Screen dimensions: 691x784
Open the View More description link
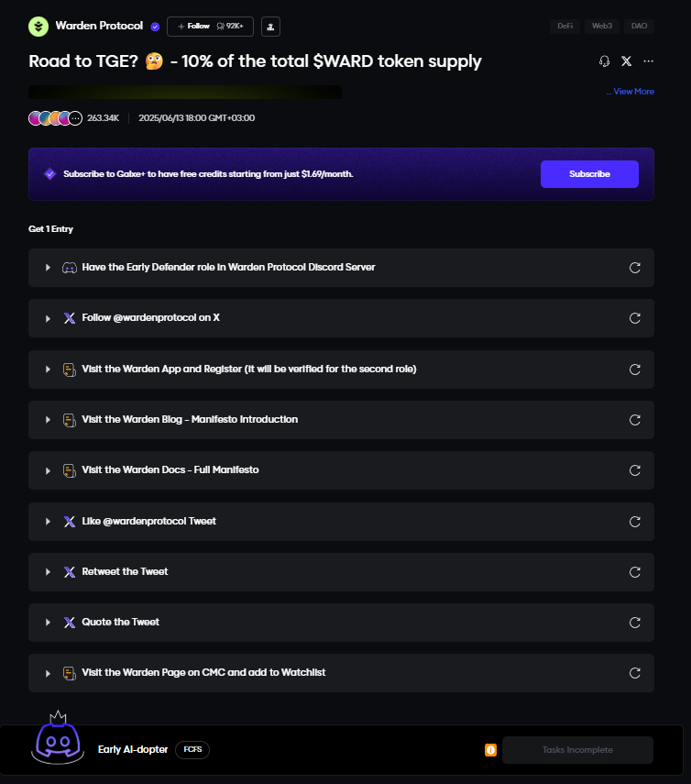tap(631, 92)
